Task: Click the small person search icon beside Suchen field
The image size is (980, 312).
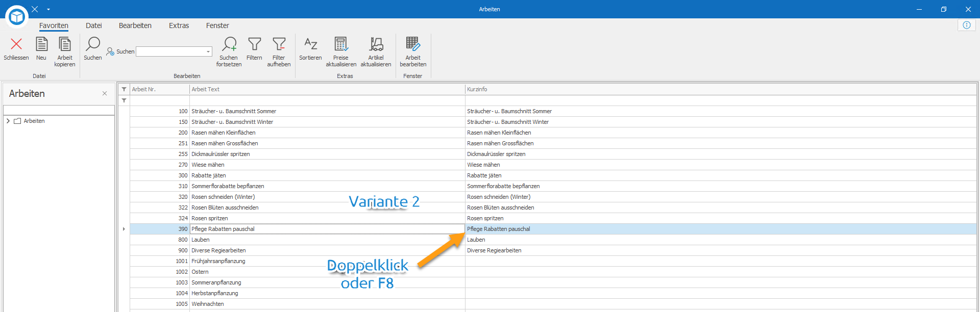Action: pos(110,51)
